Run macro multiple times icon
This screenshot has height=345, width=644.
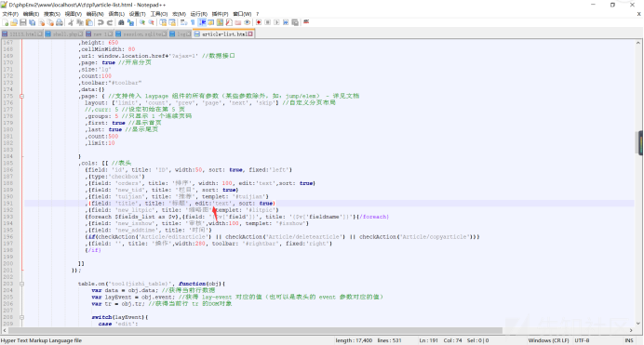(x=286, y=22)
